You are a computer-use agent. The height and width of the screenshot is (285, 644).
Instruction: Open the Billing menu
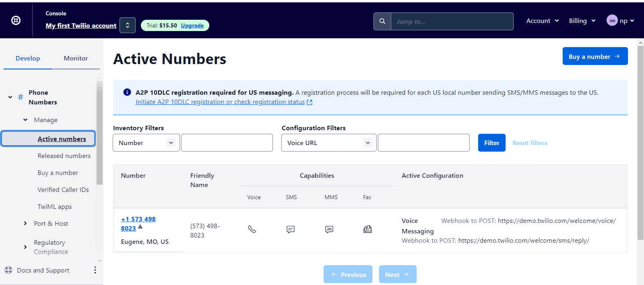[582, 21]
